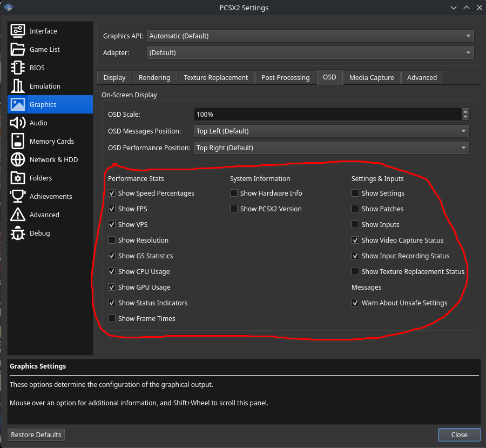
Task: Check Show PCSX2 Version
Action: click(x=234, y=209)
